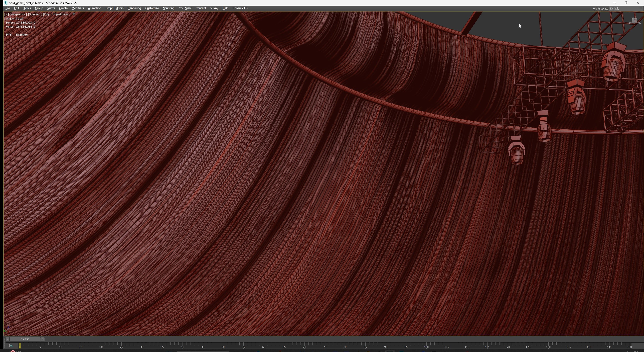This screenshot has width=644, height=352.
Task: Open the Workspaces Default dropdown
Action: [x=625, y=9]
